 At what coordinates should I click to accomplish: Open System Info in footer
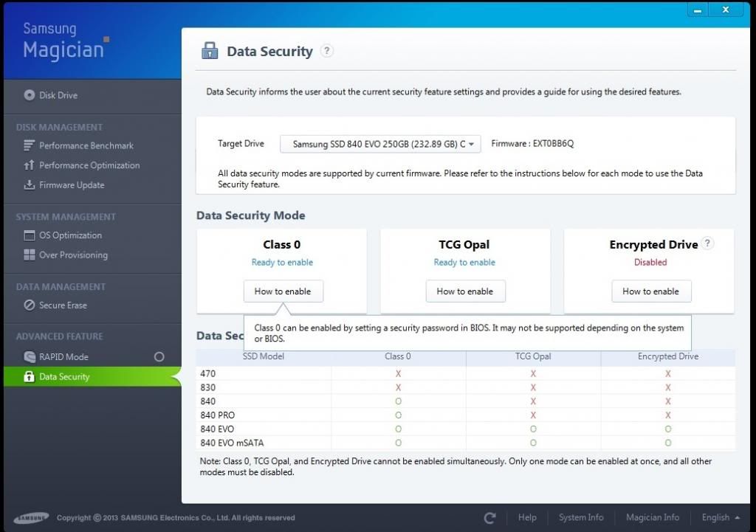pos(581,517)
